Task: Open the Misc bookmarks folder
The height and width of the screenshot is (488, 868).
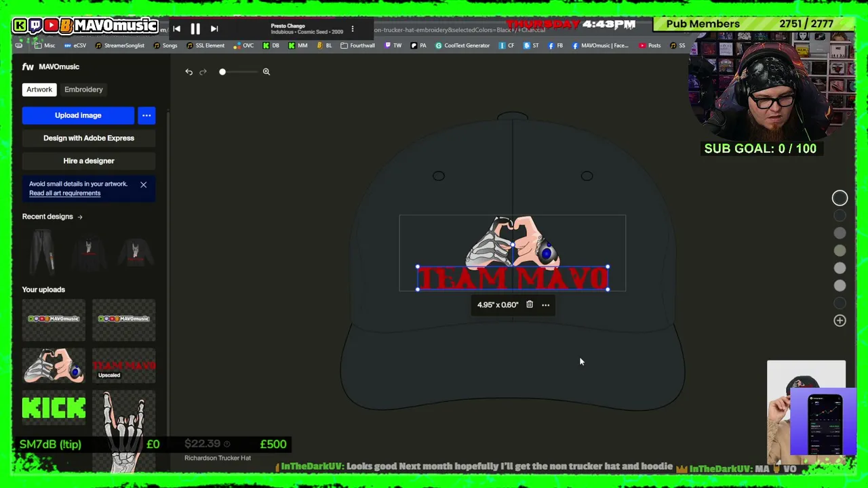Action: (45, 45)
